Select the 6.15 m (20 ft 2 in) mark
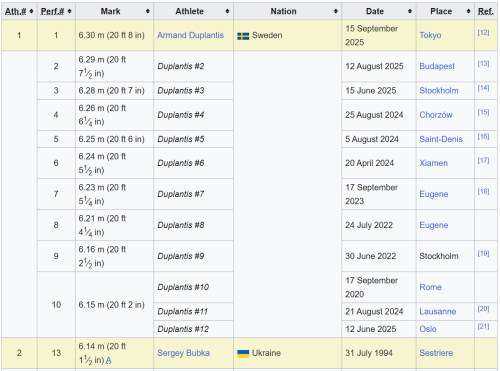Viewport: 500px width, 371px height. [x=112, y=305]
